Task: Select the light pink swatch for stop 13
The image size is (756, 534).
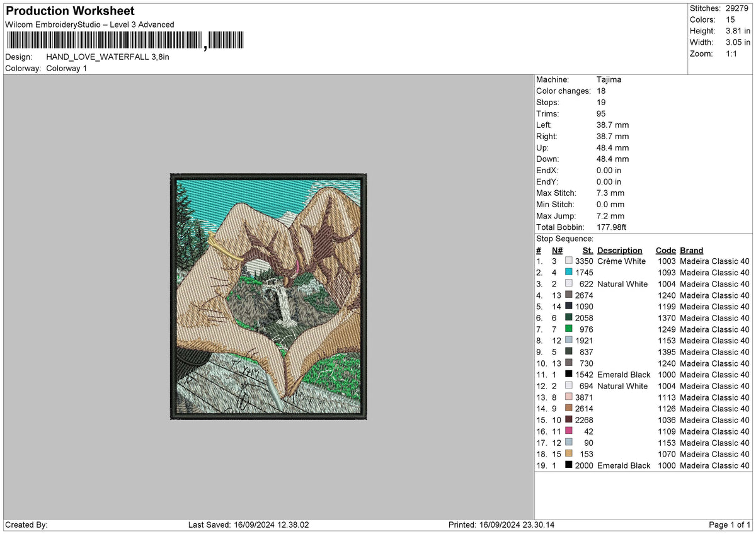Action: pos(569,397)
